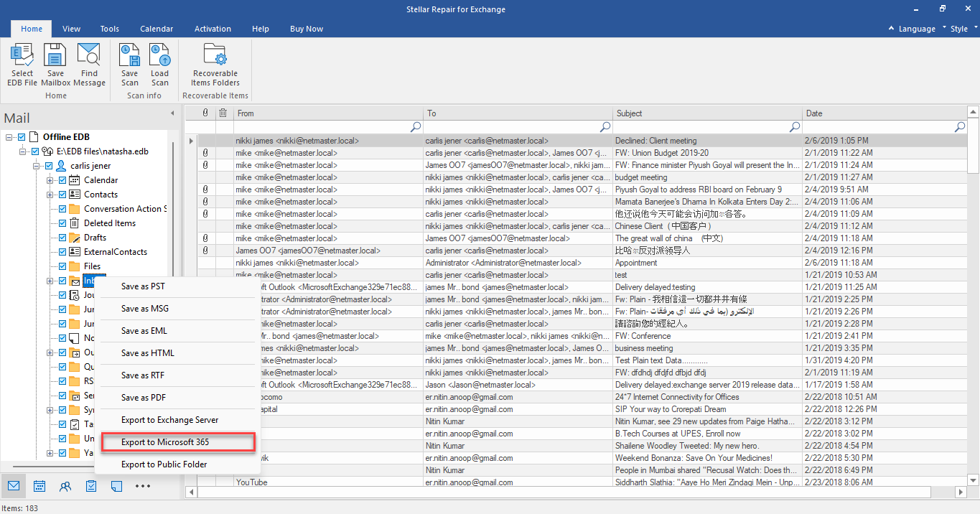Open the Activation ribbon tab

pyautogui.click(x=213, y=29)
